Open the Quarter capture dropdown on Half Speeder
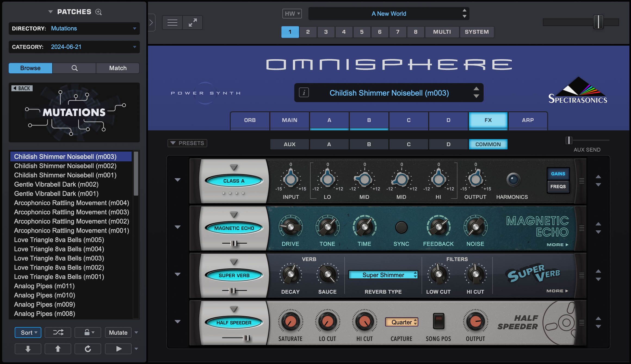631x364 pixels. point(401,322)
